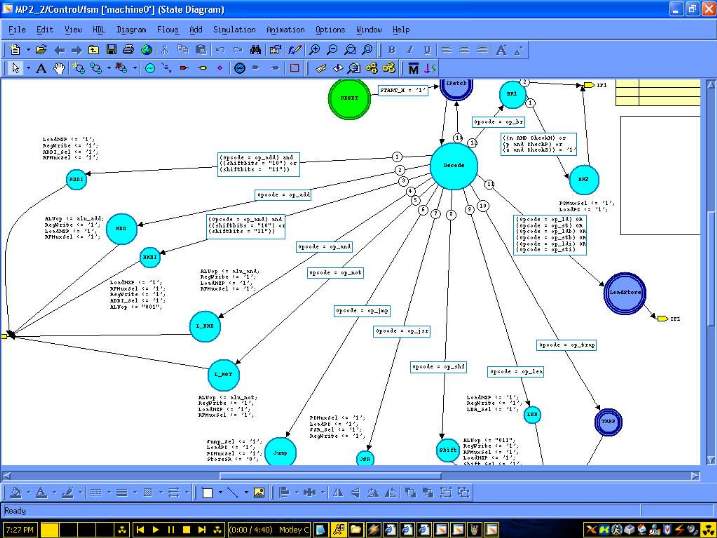Click the globe icon in toolbar
The width and height of the screenshot is (717, 538).
point(146,49)
